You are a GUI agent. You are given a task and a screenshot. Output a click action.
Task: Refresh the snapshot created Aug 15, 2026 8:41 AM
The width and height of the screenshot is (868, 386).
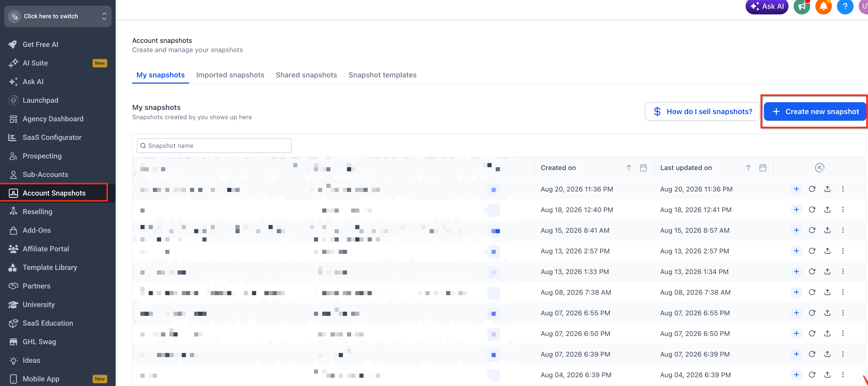point(812,230)
